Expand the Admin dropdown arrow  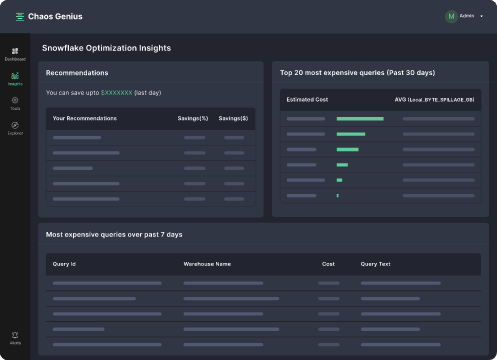tap(481, 16)
